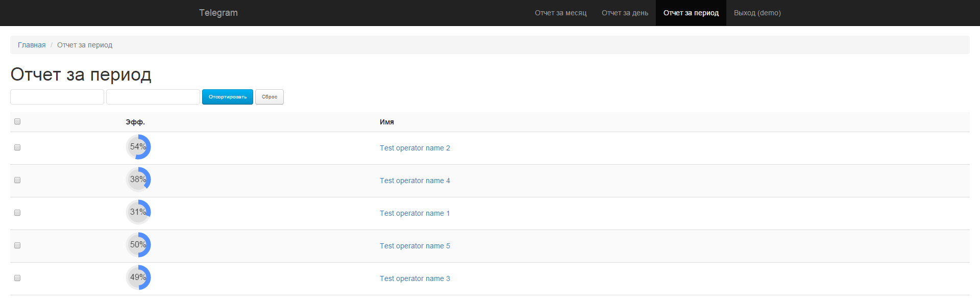Open Test operator name 5 link
Screen dimensions: 980x306
415,246
